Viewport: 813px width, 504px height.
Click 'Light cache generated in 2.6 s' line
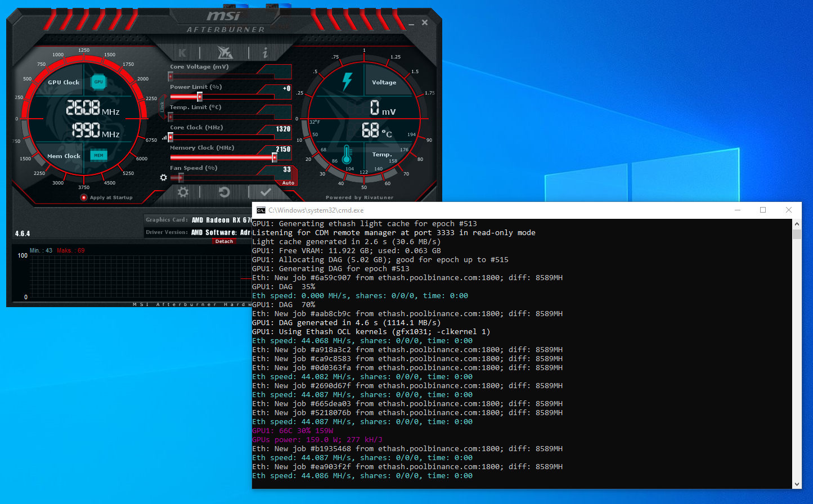tap(347, 242)
